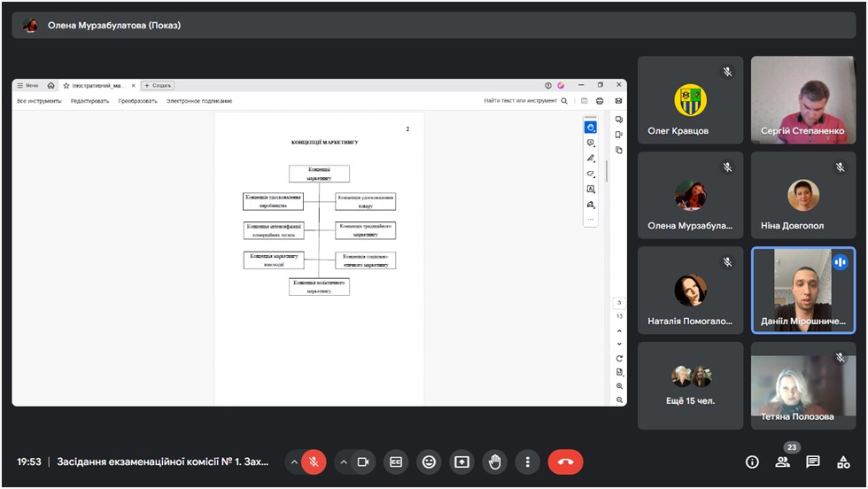Open the Все инструменты menu
This screenshot has width=868, height=489.
(x=40, y=101)
